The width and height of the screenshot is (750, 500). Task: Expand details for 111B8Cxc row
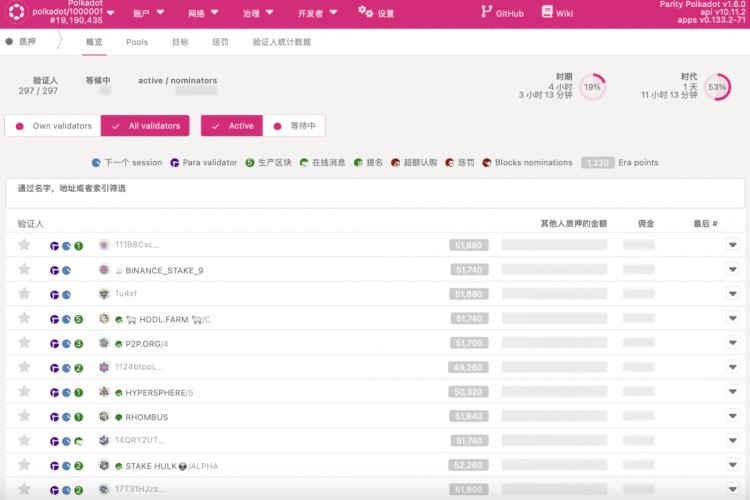pos(733,245)
